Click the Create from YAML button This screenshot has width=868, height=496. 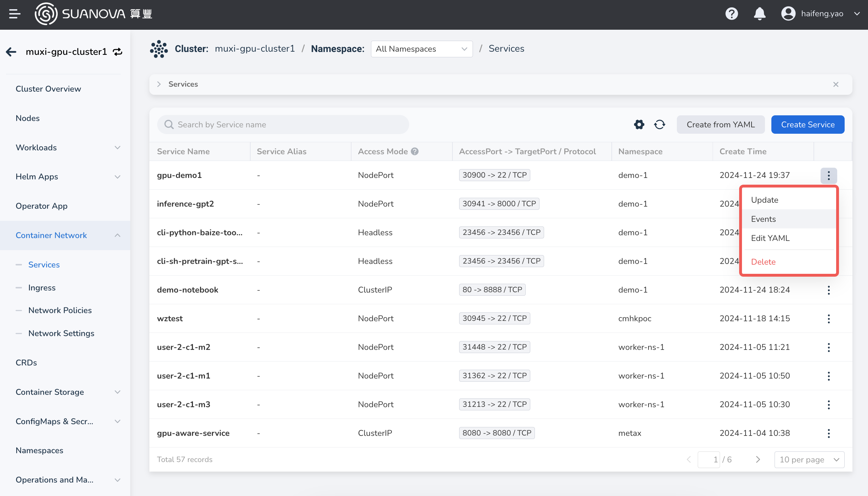[720, 125]
